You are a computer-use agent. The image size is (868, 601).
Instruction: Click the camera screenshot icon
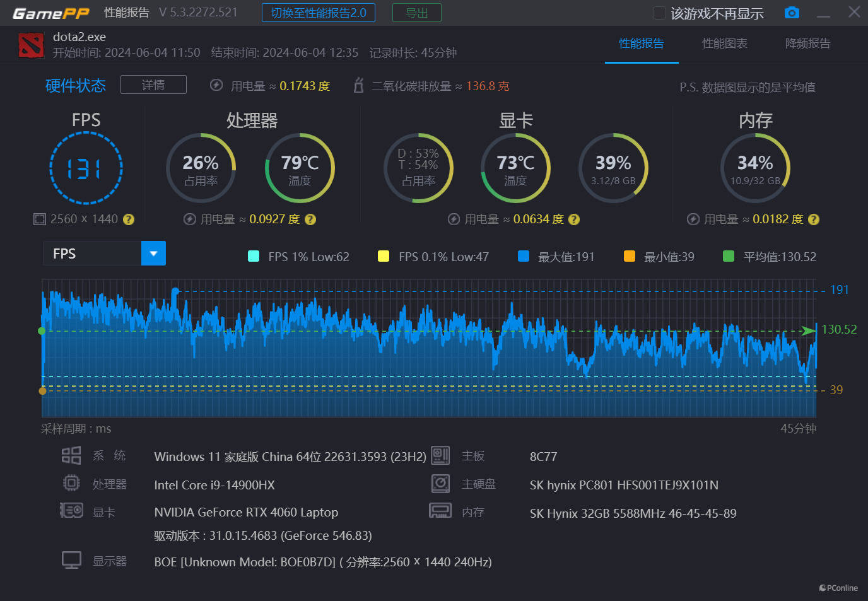[x=792, y=13]
